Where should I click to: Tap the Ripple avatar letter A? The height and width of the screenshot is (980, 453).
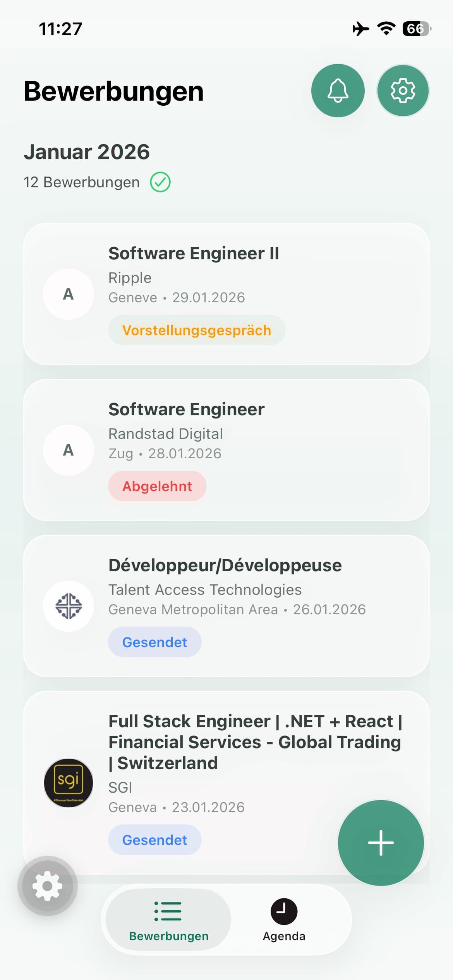tap(69, 294)
